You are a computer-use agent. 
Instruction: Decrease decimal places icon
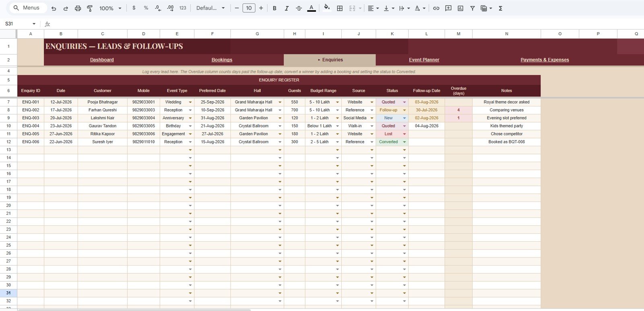point(158,8)
